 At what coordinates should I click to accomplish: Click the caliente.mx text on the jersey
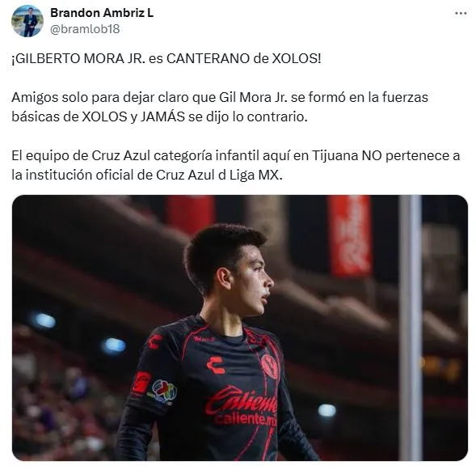point(246,419)
